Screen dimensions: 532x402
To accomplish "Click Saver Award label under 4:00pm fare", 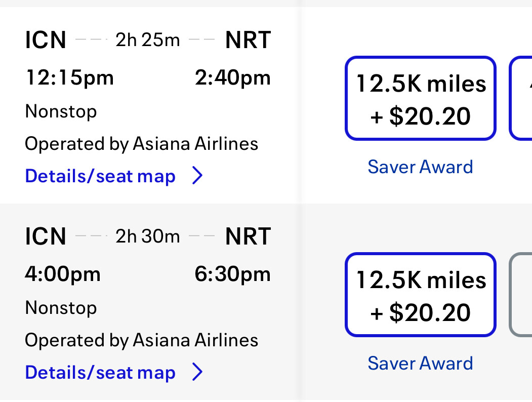I will coord(420,363).
